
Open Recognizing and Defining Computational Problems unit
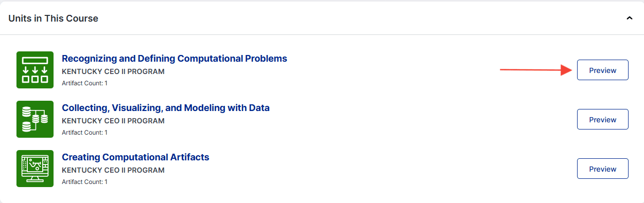click(175, 59)
